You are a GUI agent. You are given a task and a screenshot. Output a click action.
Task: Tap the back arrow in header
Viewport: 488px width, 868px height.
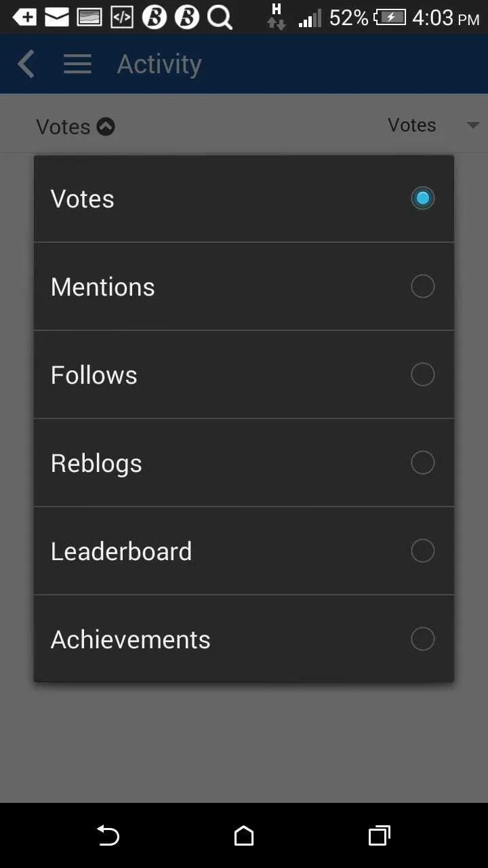coord(26,64)
